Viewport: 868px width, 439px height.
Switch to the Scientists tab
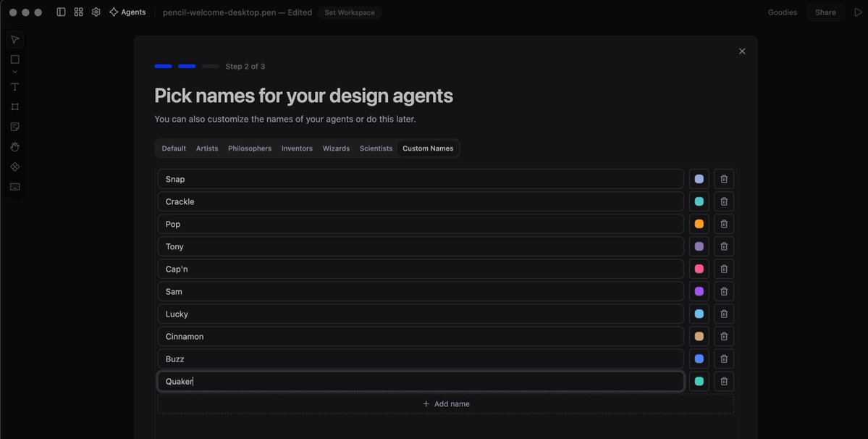376,149
